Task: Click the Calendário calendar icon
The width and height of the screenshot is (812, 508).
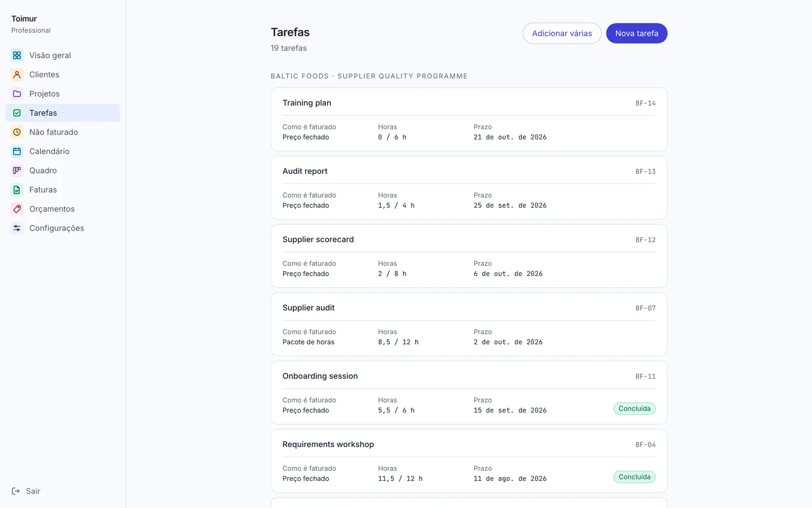Action: [17, 151]
